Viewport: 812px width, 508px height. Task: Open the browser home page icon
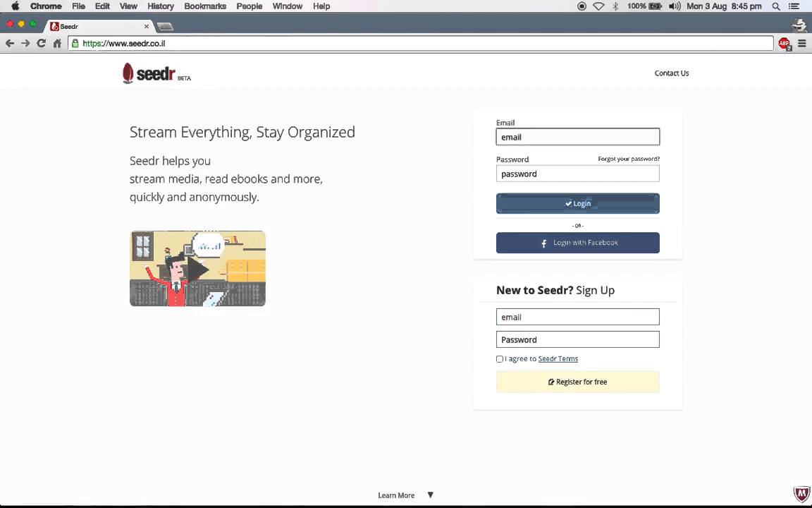tap(57, 44)
